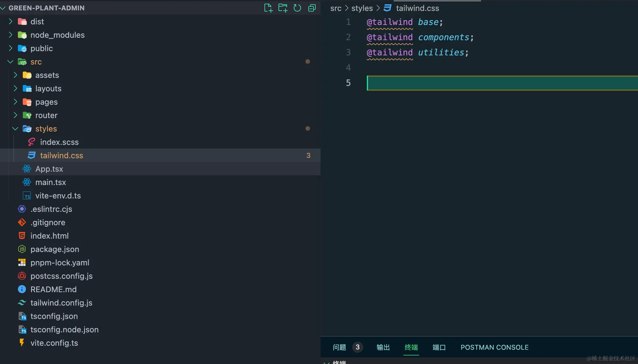
Task: Click the error count 3 beside tailwind.css
Action: coord(308,156)
